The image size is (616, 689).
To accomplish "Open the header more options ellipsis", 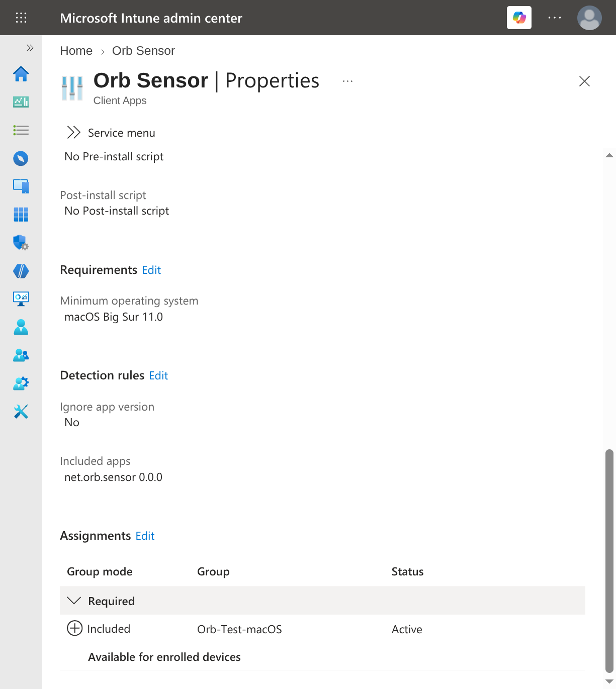I will point(555,18).
